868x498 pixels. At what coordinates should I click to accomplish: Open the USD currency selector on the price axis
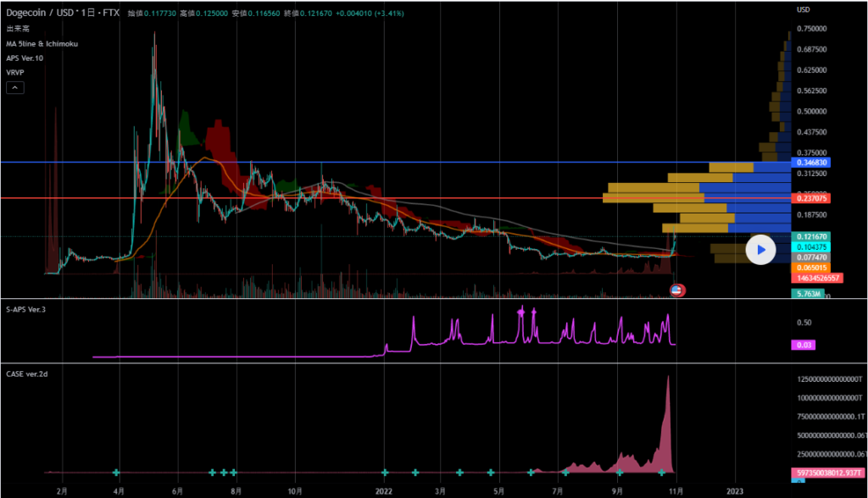coord(804,9)
